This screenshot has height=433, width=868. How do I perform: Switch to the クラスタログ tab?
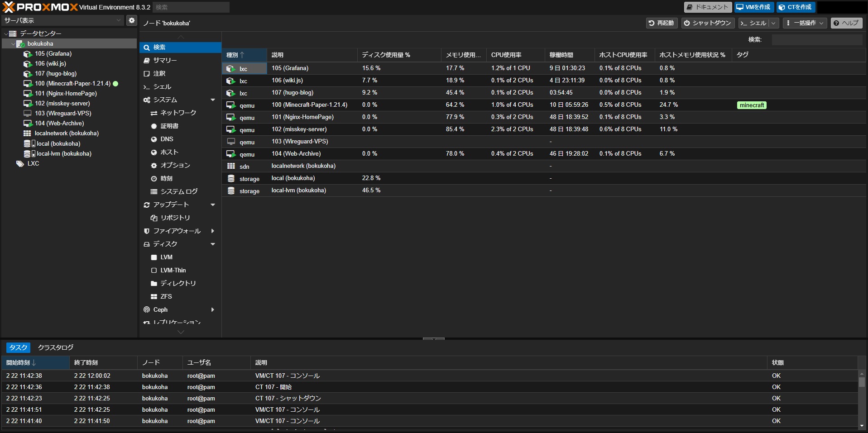[55, 347]
